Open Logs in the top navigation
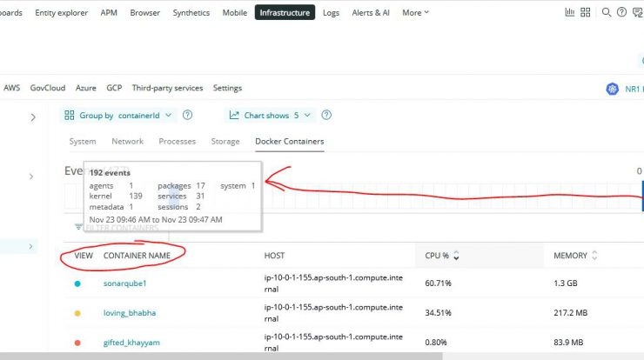 (x=331, y=13)
